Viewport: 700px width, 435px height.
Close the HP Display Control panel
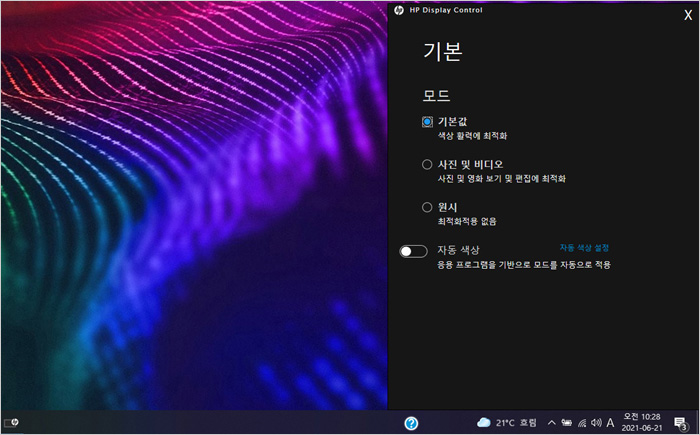[688, 16]
